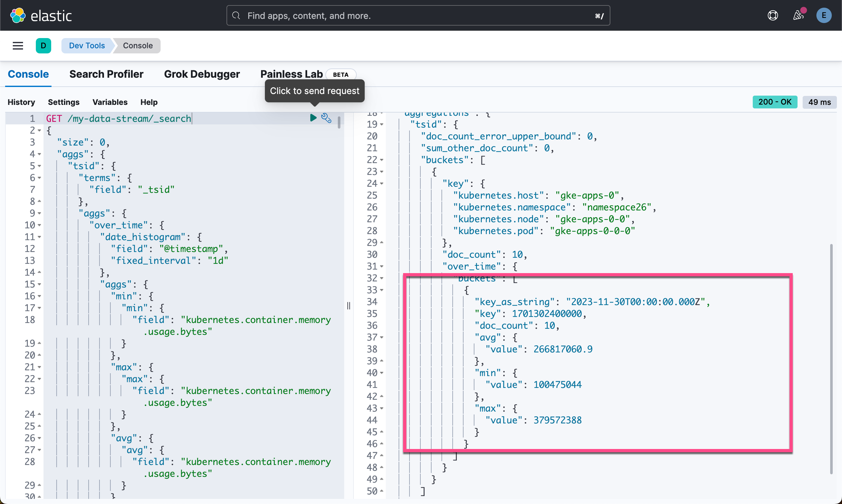This screenshot has height=504, width=842.
Task: Switch to the Grok Debugger tab
Action: tap(202, 74)
